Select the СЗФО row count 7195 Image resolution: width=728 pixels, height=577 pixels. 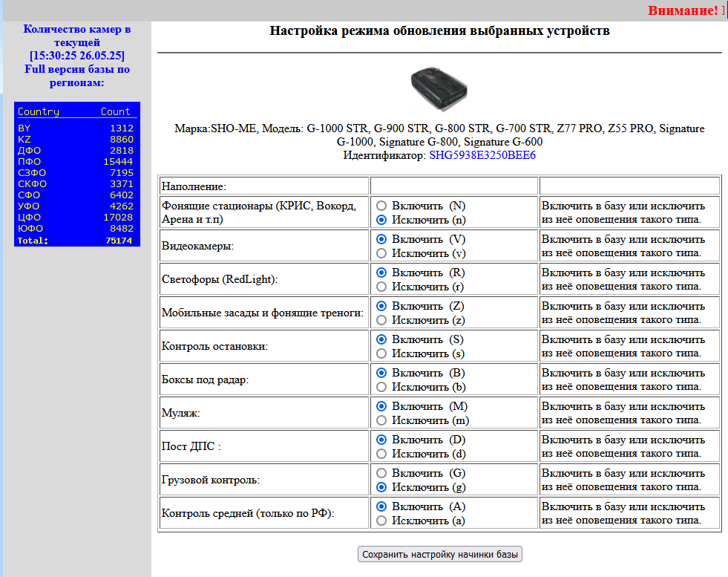point(122,173)
